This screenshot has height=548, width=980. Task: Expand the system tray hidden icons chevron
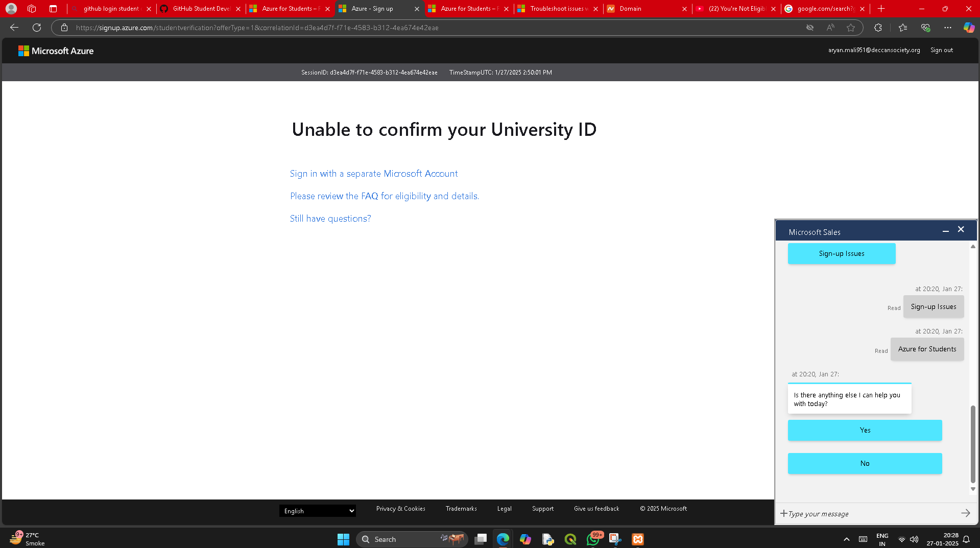pyautogui.click(x=846, y=539)
